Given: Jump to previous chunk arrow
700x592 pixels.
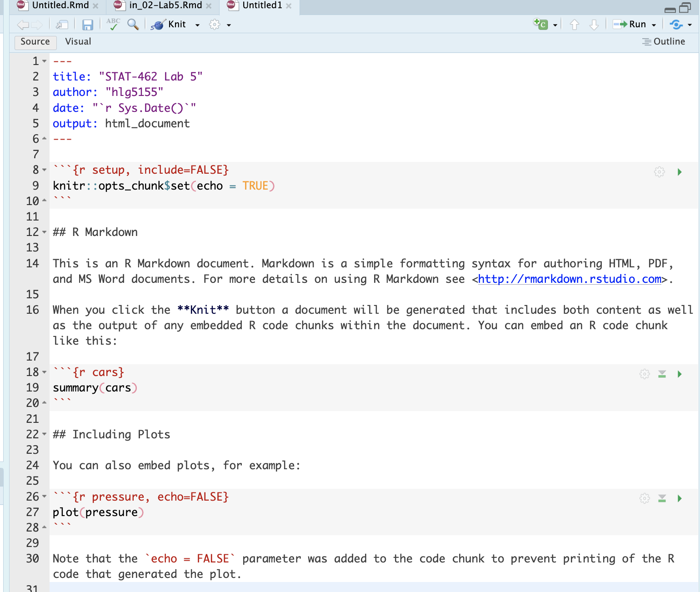Looking at the screenshot, I should pyautogui.click(x=575, y=25).
